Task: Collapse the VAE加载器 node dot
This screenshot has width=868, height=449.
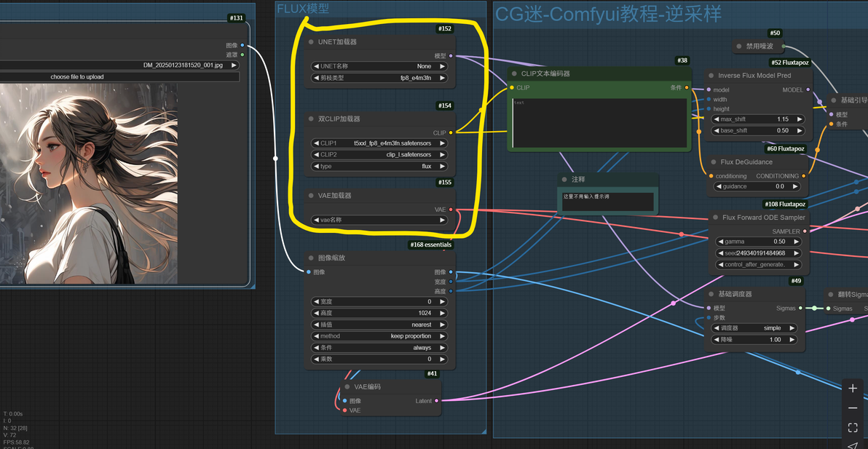Action: click(x=311, y=195)
